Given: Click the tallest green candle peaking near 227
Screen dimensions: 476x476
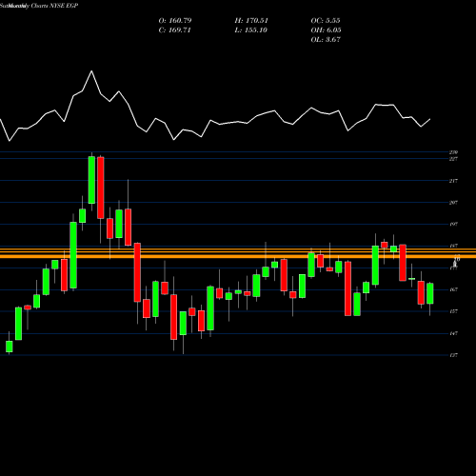Looking at the screenshot, I should point(91,180).
